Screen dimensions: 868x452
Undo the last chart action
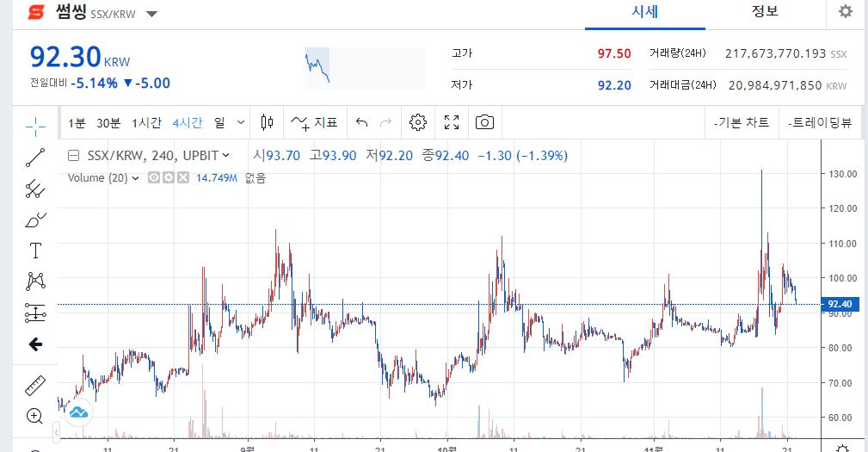(x=361, y=122)
